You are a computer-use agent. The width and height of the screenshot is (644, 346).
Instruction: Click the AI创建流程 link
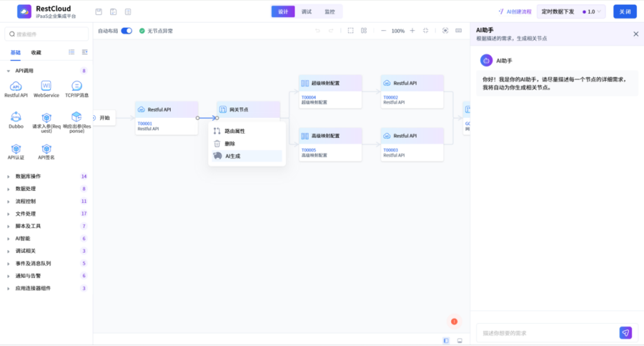tap(515, 12)
